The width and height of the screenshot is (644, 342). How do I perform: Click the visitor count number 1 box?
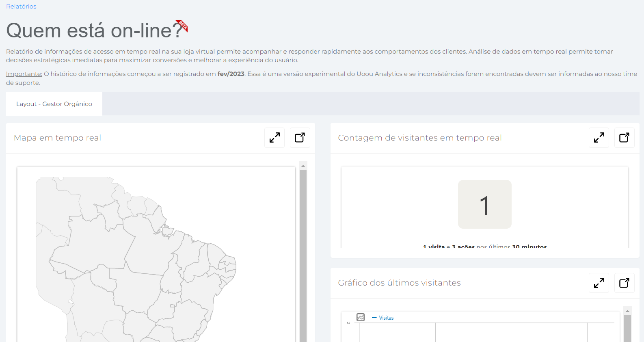tap(485, 204)
